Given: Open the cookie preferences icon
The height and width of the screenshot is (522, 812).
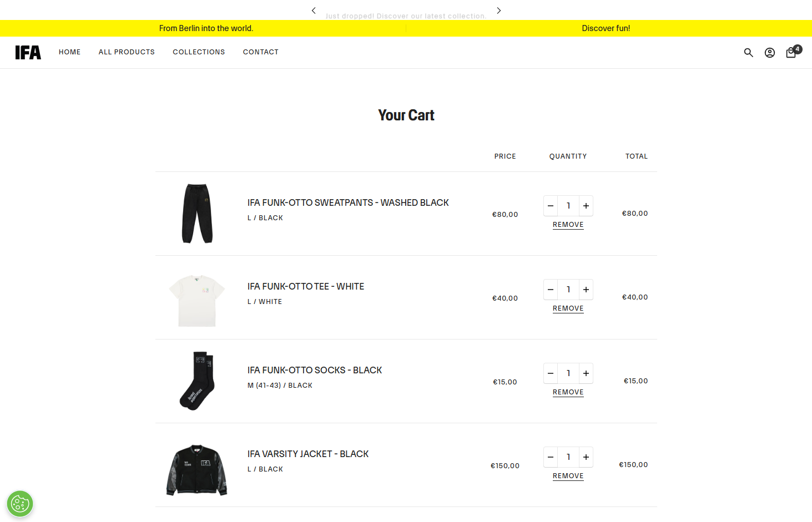Looking at the screenshot, I should coord(20,504).
